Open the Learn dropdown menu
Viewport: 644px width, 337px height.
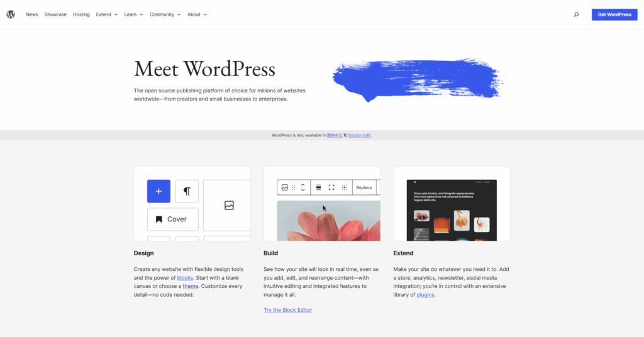(133, 14)
